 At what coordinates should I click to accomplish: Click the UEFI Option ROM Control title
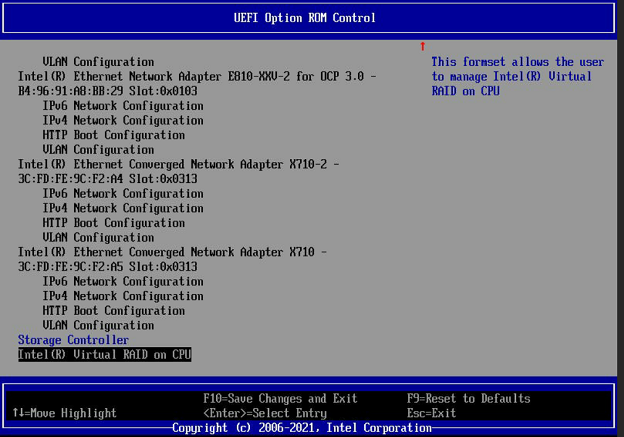click(304, 18)
